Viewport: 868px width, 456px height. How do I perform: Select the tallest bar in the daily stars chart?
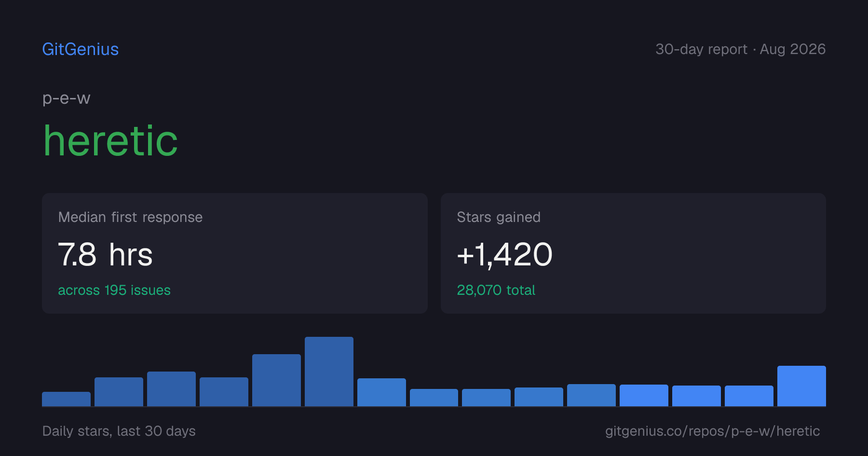coord(329,372)
